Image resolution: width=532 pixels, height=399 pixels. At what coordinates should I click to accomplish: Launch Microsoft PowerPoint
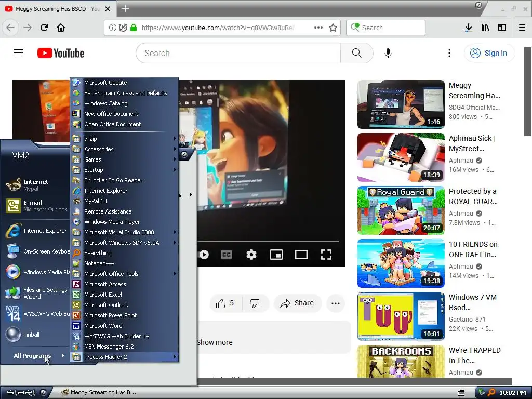pos(124,315)
